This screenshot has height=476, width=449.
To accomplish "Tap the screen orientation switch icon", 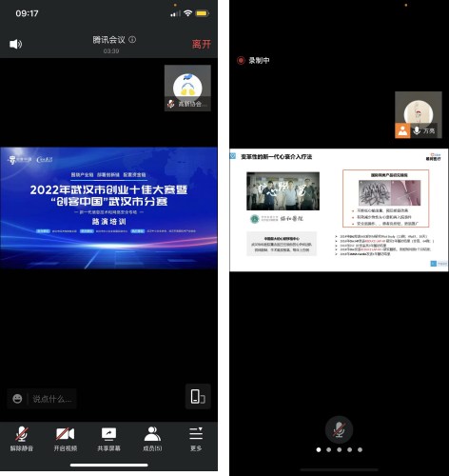I will [x=198, y=397].
